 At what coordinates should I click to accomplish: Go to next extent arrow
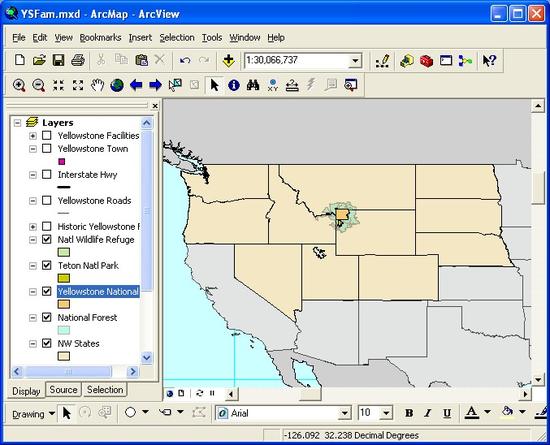click(155, 85)
